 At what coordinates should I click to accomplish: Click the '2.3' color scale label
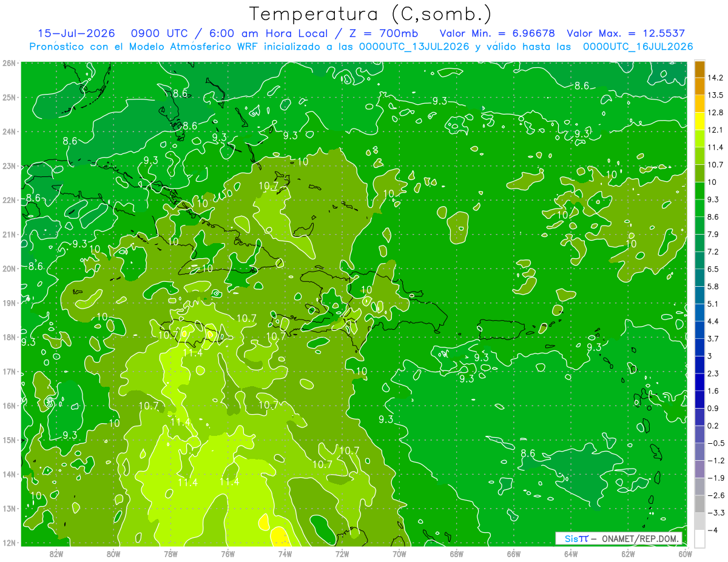[713, 373]
